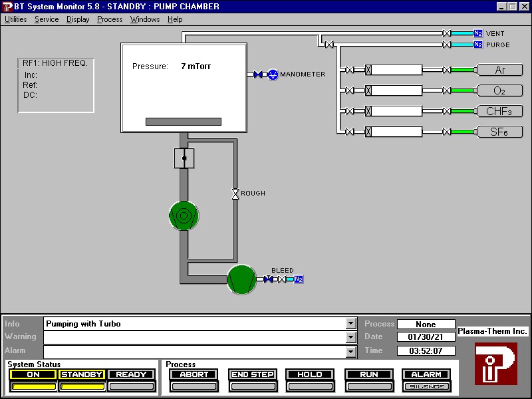The height and width of the screenshot is (399, 532).
Task: Open the ROUGH valve icon
Action: click(x=235, y=194)
